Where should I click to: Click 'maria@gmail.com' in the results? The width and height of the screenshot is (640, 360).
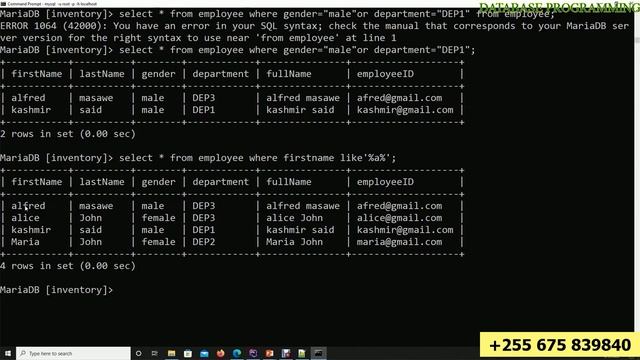click(x=399, y=242)
